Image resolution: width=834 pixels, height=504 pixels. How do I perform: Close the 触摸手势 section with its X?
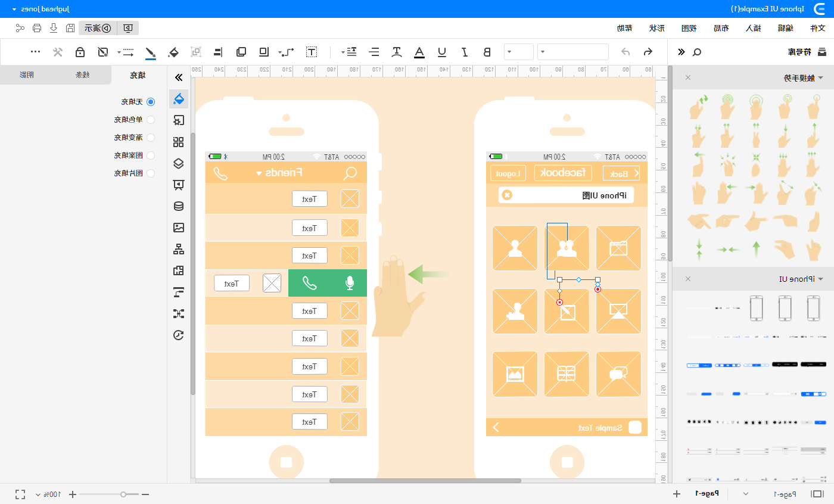(x=687, y=77)
